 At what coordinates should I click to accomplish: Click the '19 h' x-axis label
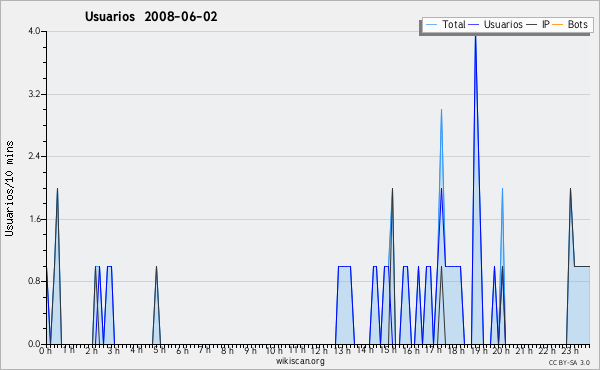pyautogui.click(x=478, y=351)
